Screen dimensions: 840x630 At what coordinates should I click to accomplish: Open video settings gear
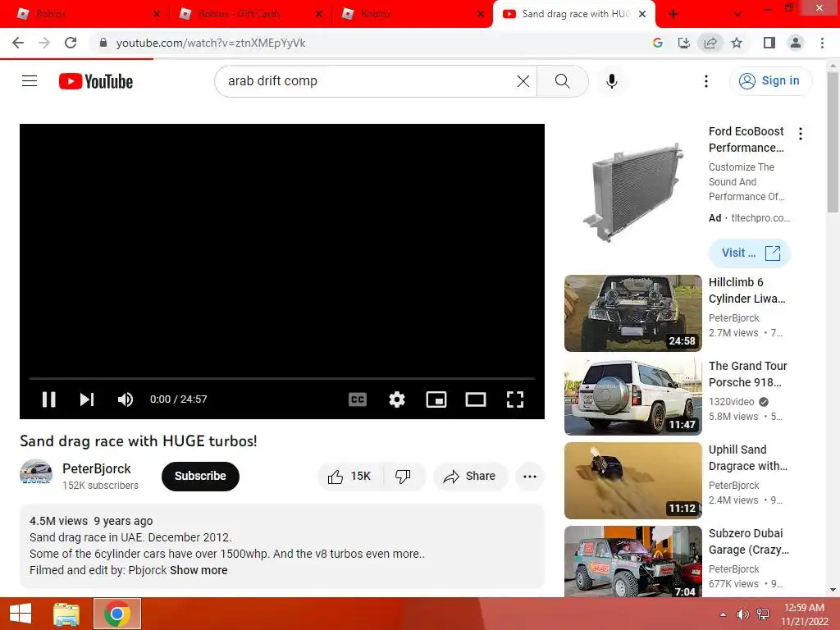[x=397, y=399]
